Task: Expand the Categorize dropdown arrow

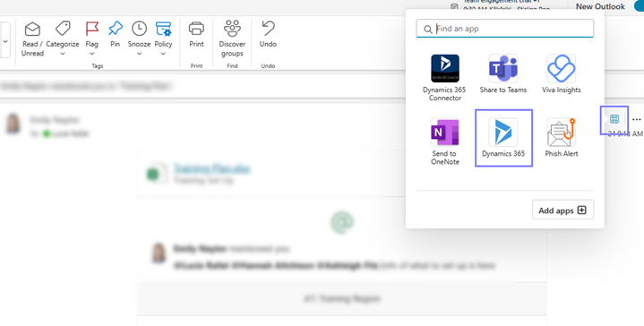Action: coord(63,54)
